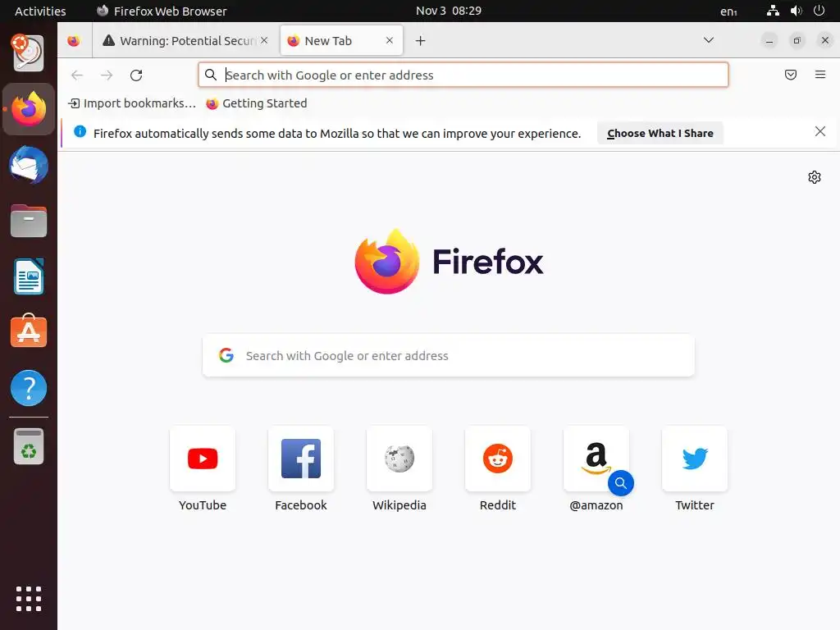Click the Firefox logo on new tab page

click(449, 262)
